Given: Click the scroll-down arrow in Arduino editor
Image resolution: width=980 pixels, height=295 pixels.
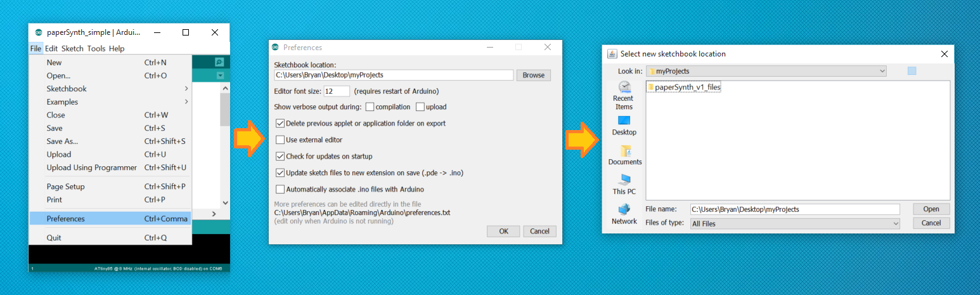Looking at the screenshot, I should [x=224, y=203].
